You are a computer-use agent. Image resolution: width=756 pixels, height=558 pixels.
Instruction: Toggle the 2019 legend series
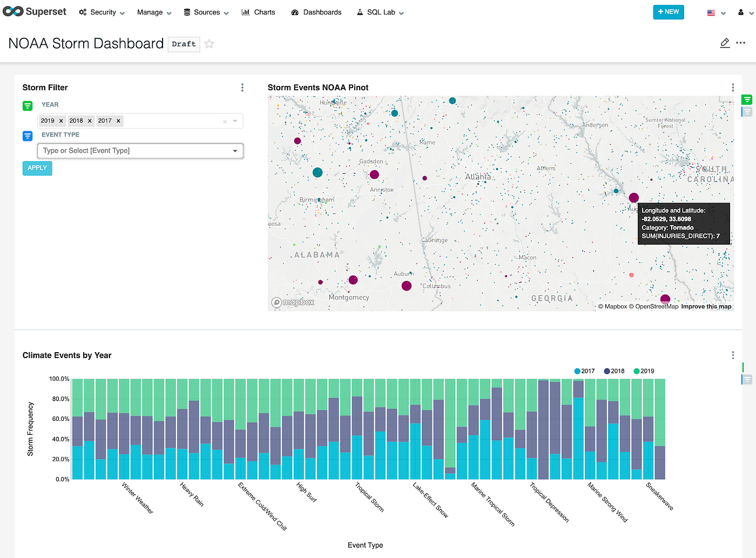click(x=644, y=371)
